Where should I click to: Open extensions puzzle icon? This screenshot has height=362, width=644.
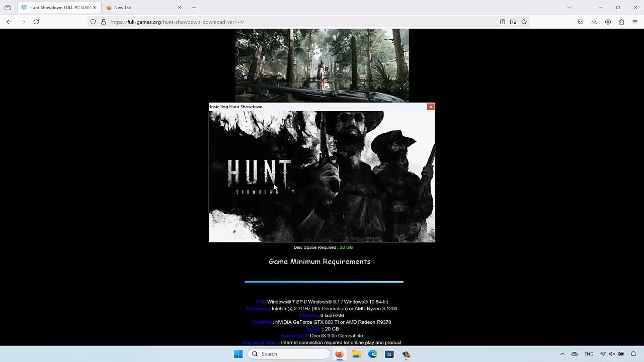click(x=621, y=22)
